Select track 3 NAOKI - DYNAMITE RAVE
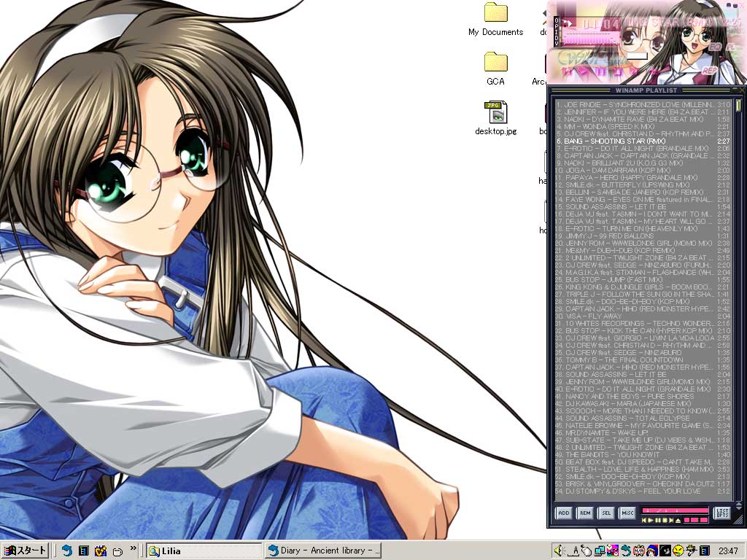This screenshot has height=560, width=747. [x=643, y=119]
